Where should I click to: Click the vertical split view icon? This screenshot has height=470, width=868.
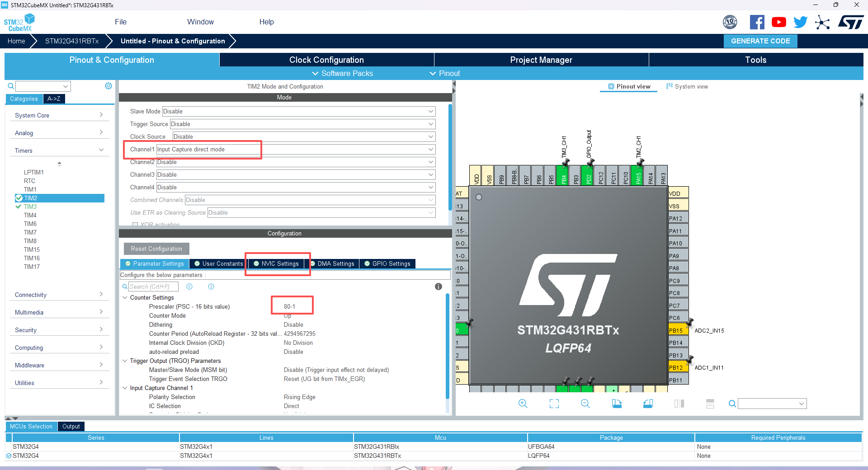[x=679, y=404]
